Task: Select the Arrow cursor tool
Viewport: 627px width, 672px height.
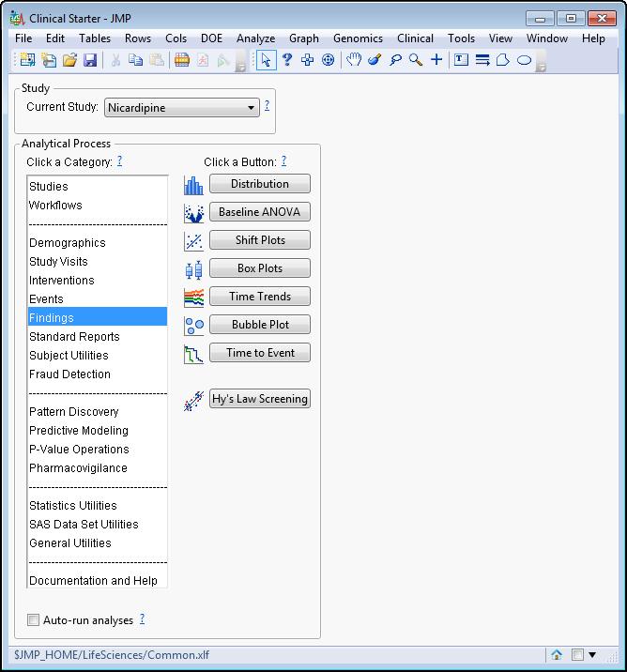Action: [x=267, y=59]
